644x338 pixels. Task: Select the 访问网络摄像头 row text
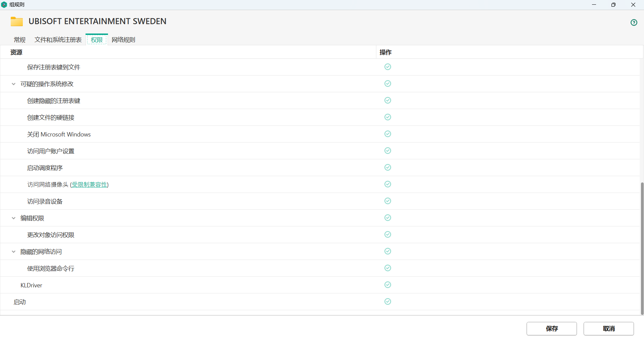(x=48, y=185)
